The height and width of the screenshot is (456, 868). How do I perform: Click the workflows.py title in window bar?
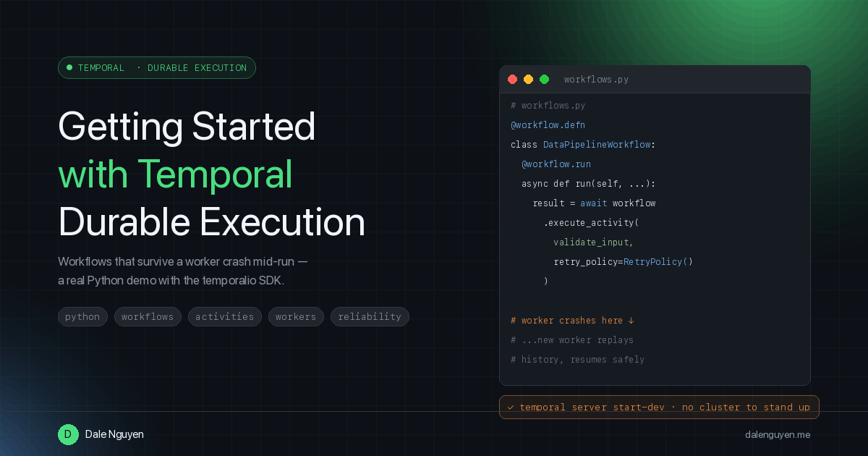point(596,80)
